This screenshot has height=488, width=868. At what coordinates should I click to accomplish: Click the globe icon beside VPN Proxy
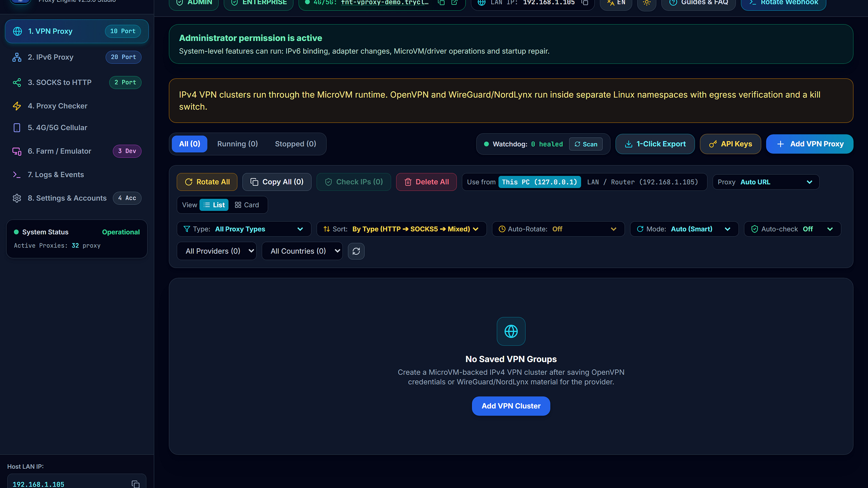pyautogui.click(x=17, y=31)
